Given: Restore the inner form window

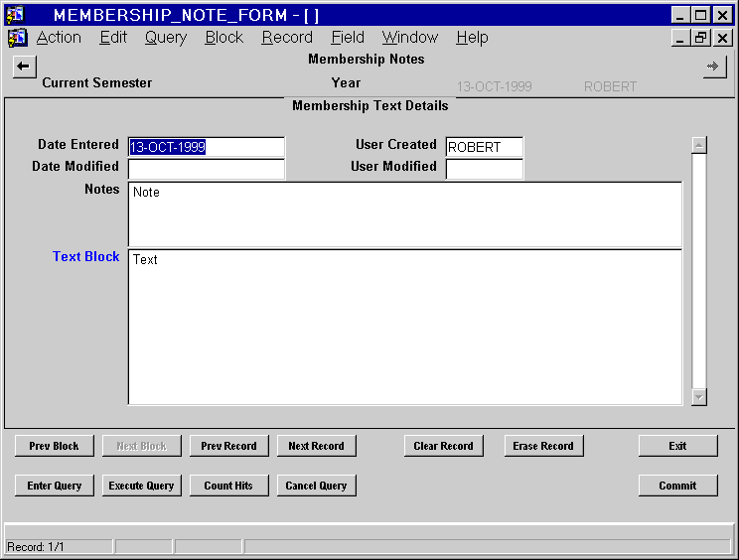Looking at the screenshot, I should (x=700, y=38).
